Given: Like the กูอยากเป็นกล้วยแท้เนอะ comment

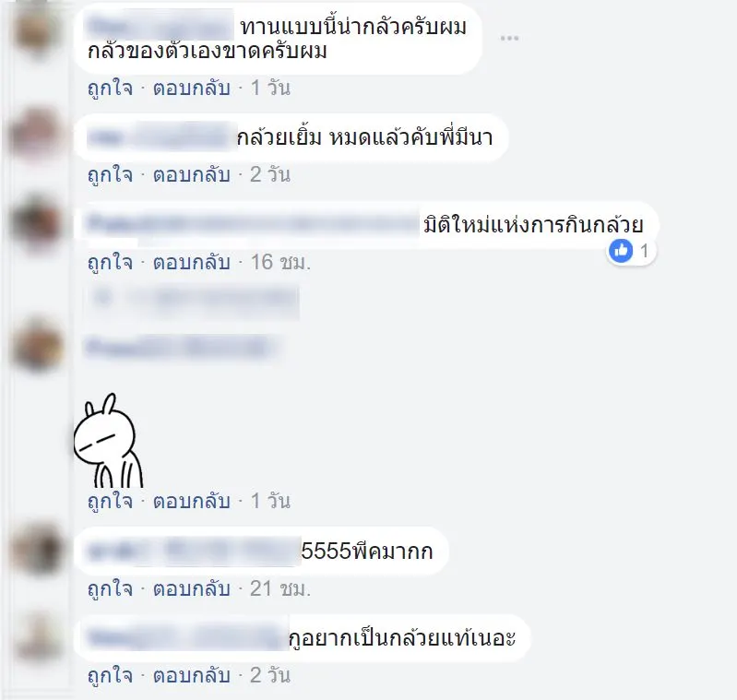Looking at the screenshot, I should coord(111,676).
